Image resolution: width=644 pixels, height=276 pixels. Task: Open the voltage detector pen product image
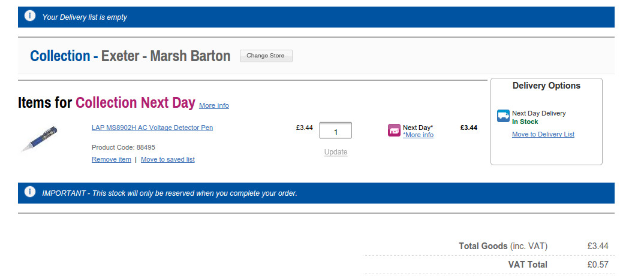(40, 139)
